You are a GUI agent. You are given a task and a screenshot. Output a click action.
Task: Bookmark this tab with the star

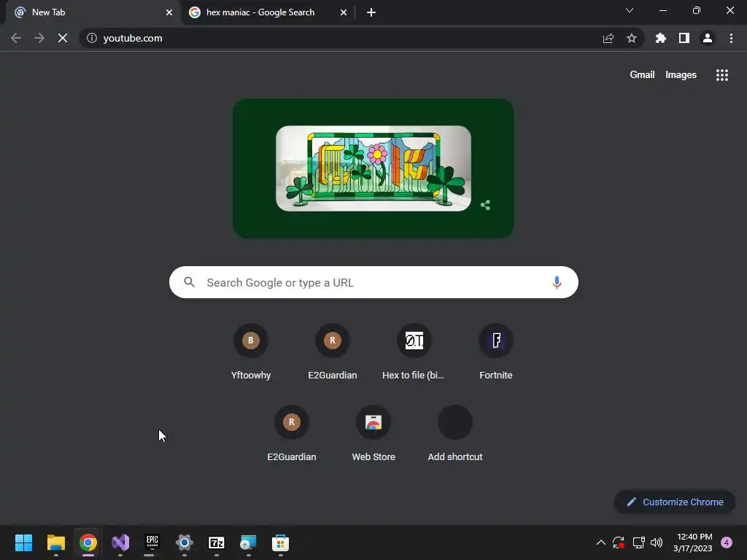(632, 38)
